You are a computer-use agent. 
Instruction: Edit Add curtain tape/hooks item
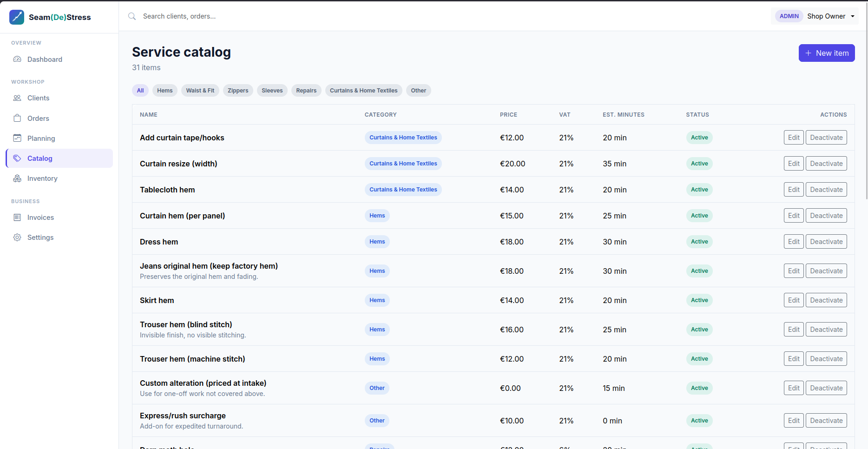pyautogui.click(x=794, y=138)
